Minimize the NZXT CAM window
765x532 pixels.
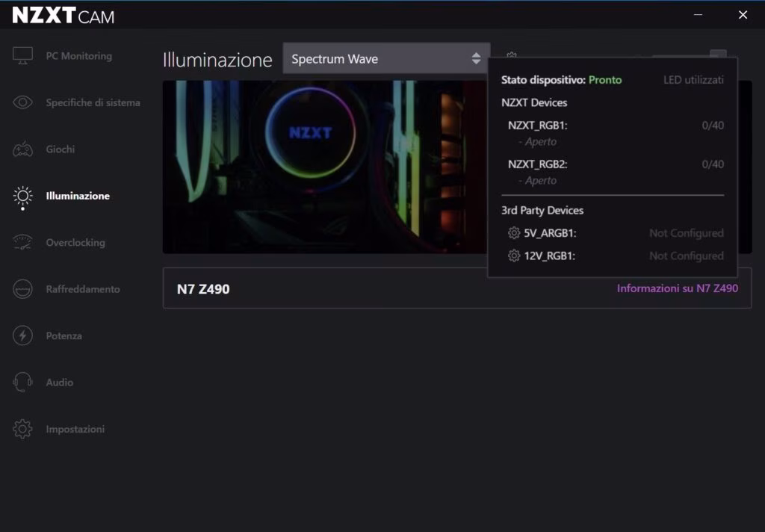pyautogui.click(x=699, y=15)
